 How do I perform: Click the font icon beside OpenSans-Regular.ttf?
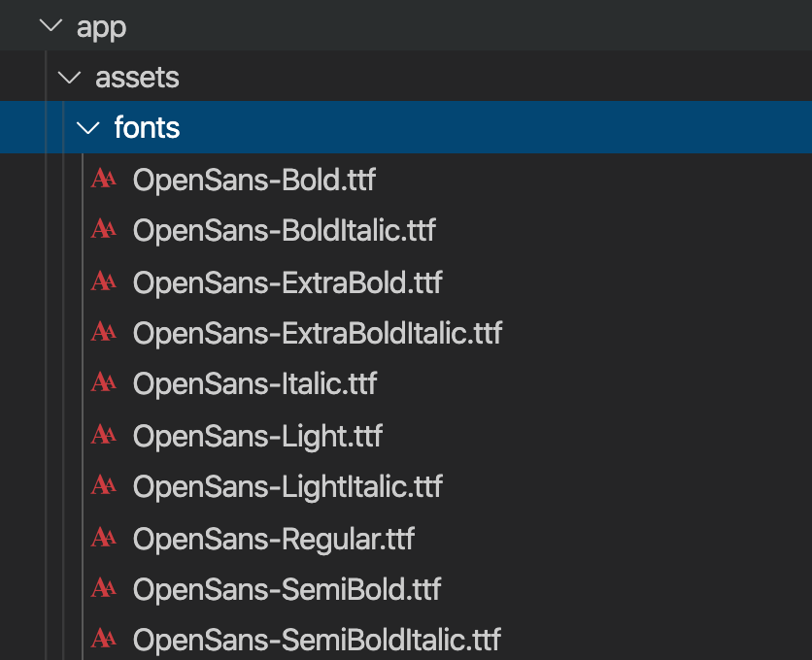(x=104, y=538)
